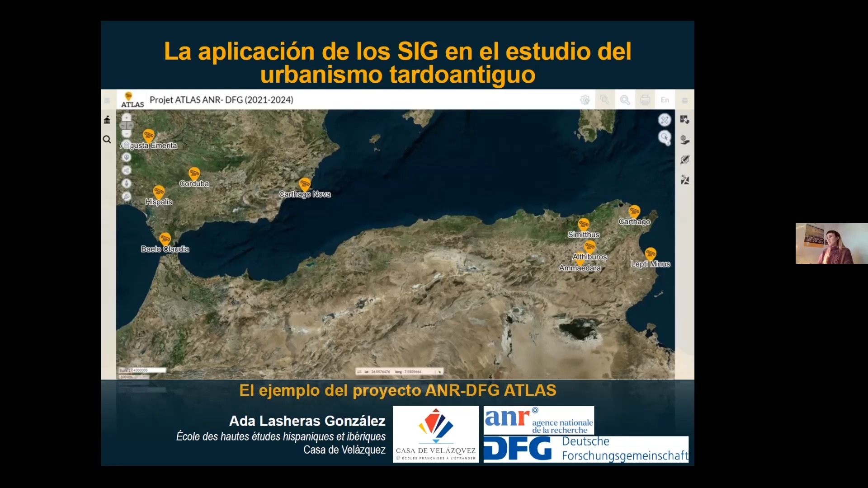This screenshot has width=868, height=488.
Task: Open the drawing tools pencil-ruler button
Action: (664, 120)
